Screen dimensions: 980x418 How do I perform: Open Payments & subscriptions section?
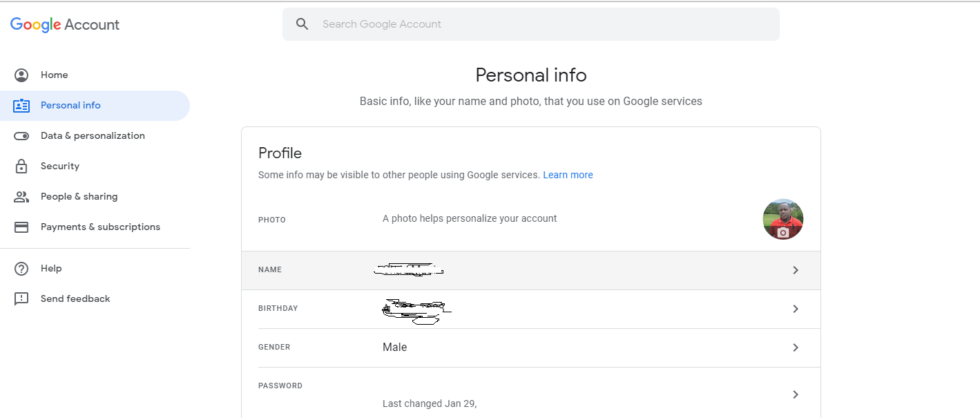[x=95, y=227]
